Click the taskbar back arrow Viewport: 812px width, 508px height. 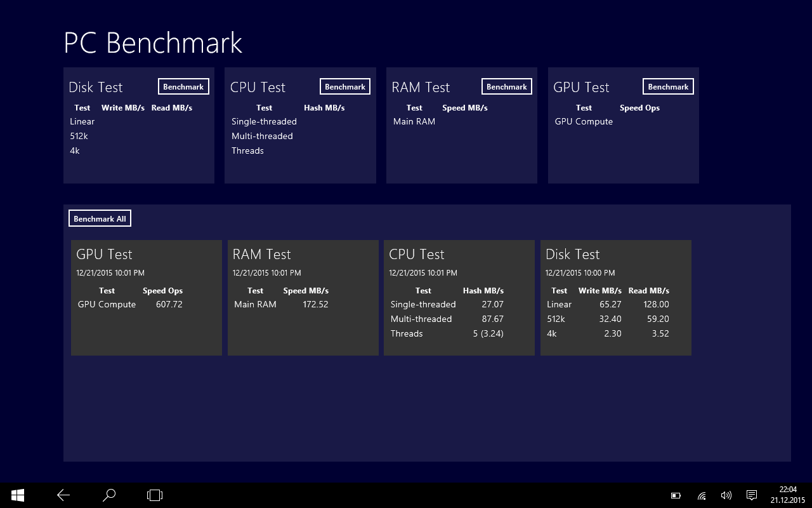pos(63,495)
